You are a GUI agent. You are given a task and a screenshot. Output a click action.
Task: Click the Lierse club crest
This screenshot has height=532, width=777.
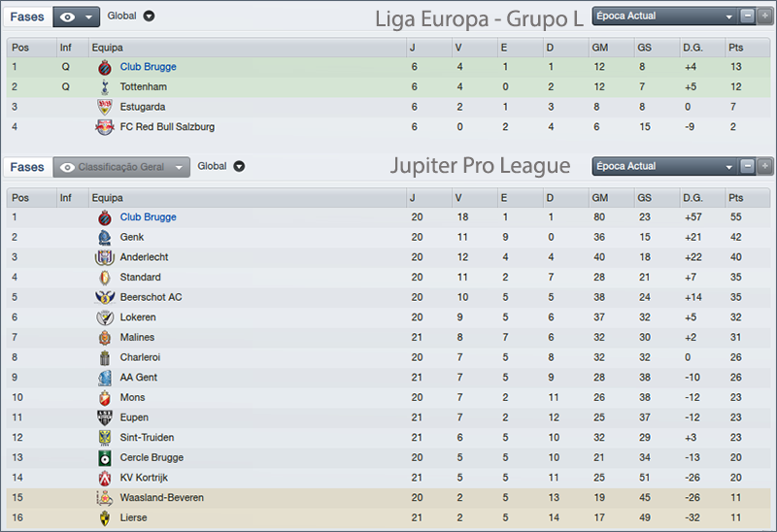point(105,517)
